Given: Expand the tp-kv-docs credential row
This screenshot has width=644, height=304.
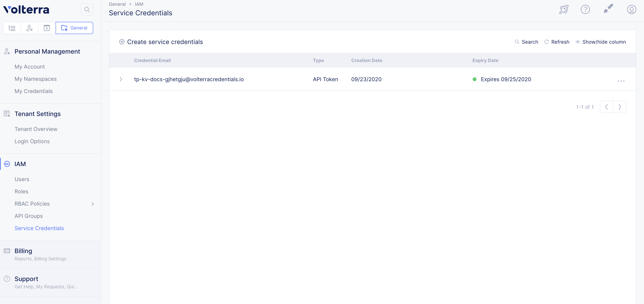Looking at the screenshot, I should click(121, 79).
